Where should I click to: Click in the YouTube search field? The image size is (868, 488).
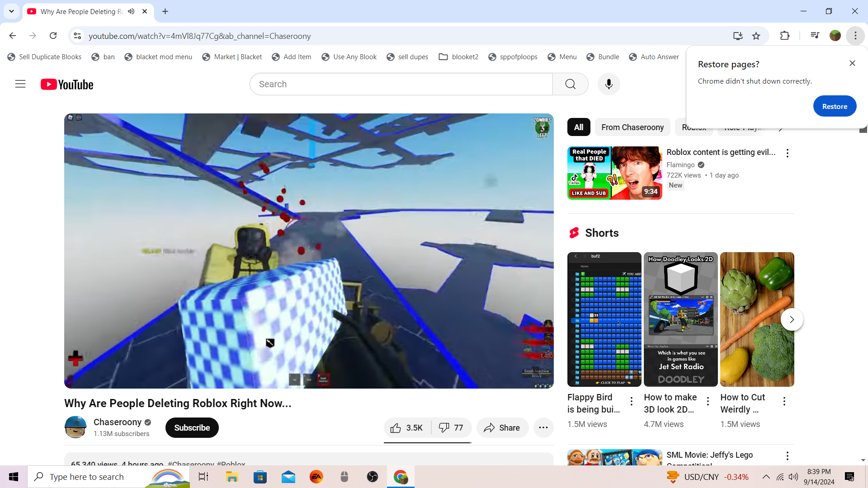401,84
